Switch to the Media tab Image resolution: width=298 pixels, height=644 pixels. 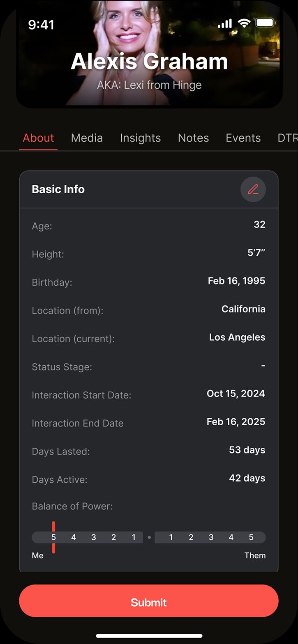[87, 138]
